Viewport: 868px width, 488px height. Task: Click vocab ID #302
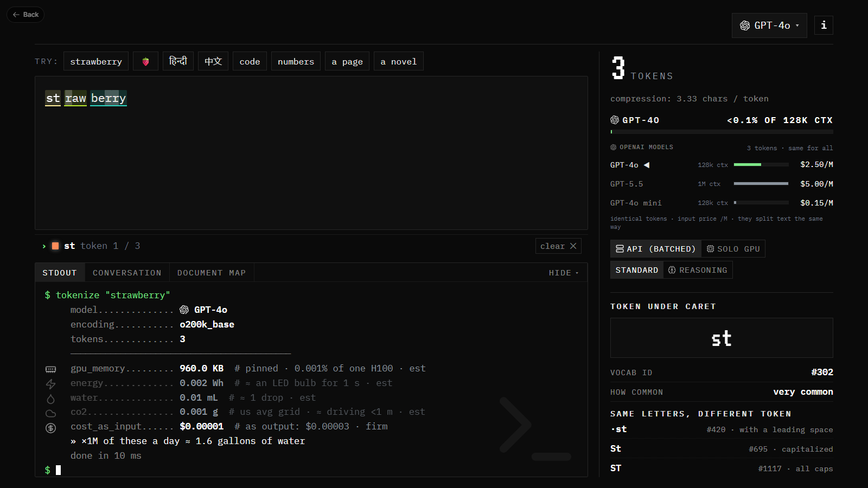[x=822, y=373]
